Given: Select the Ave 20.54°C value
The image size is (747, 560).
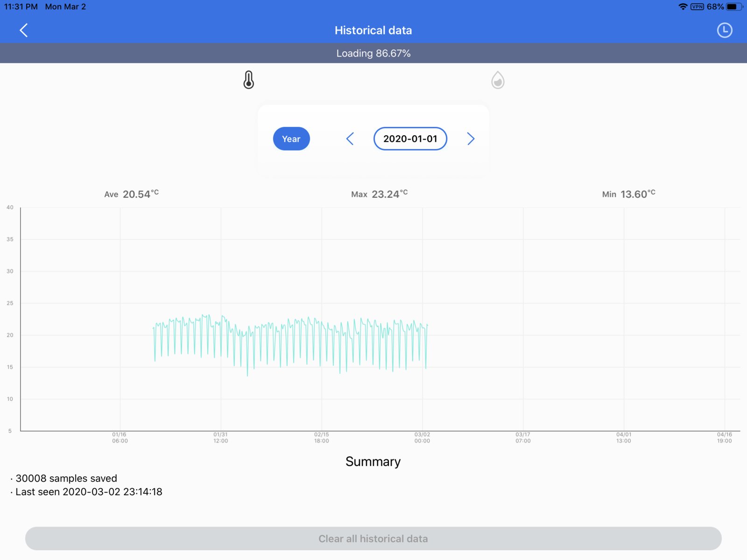Looking at the screenshot, I should 132,194.
